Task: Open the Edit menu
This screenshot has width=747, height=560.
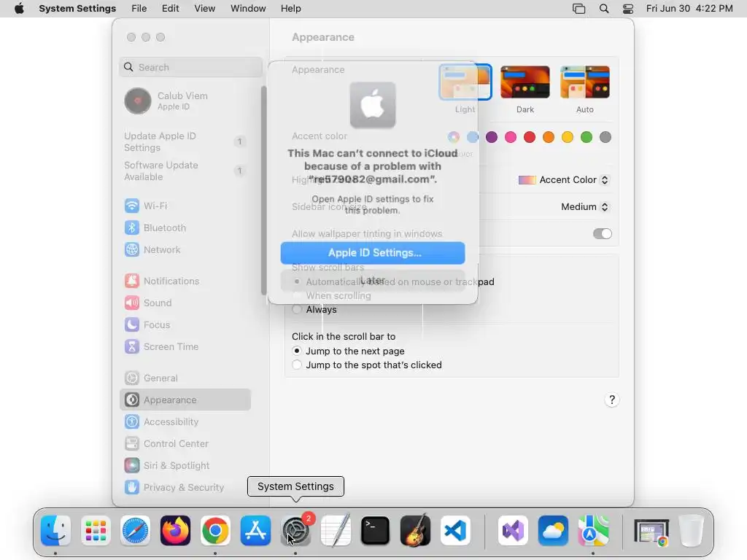Action: coord(170,9)
